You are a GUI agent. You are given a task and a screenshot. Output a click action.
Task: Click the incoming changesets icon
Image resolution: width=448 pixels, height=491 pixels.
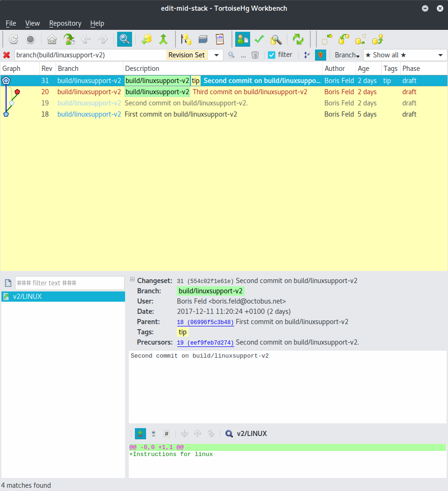pyautogui.click(x=327, y=40)
